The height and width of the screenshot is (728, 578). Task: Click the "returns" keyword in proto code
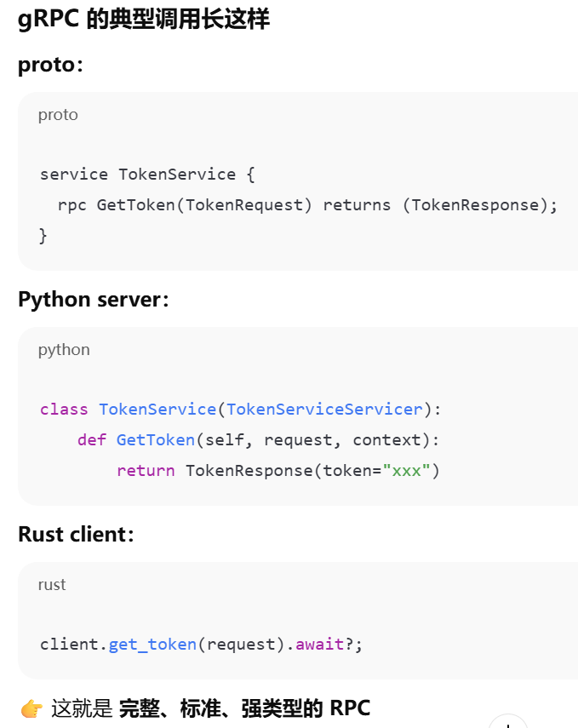(x=357, y=204)
